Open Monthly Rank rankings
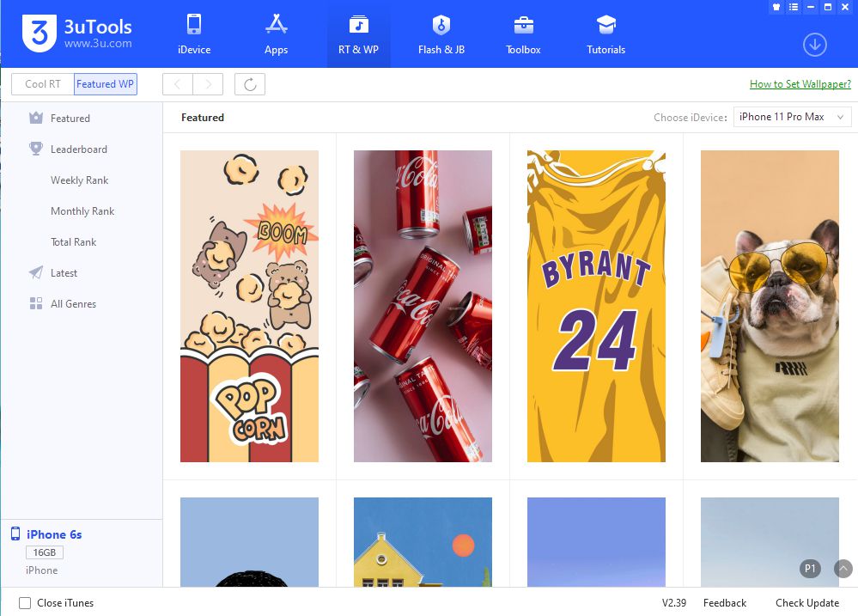 click(82, 210)
